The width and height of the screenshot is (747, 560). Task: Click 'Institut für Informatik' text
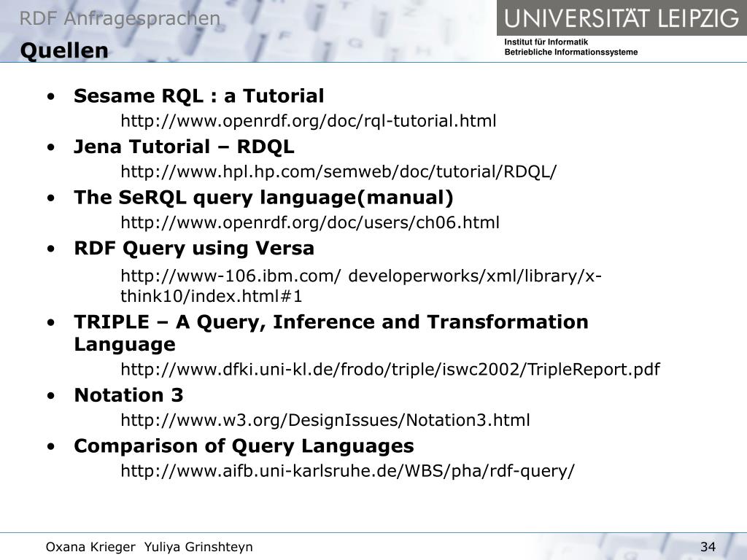click(546, 42)
